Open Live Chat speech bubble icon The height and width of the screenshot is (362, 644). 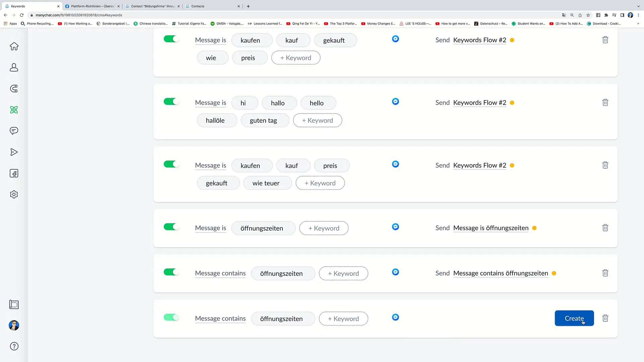point(14,131)
